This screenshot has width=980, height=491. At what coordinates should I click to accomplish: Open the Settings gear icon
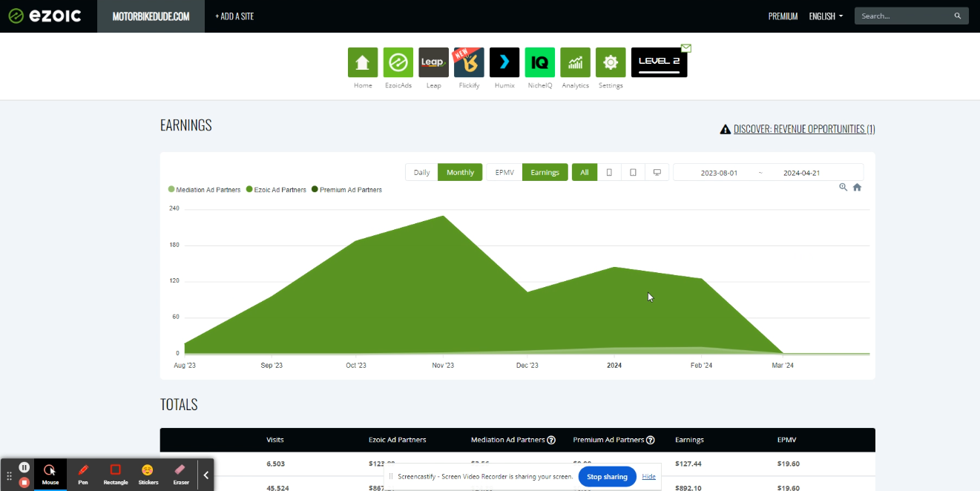tap(611, 62)
